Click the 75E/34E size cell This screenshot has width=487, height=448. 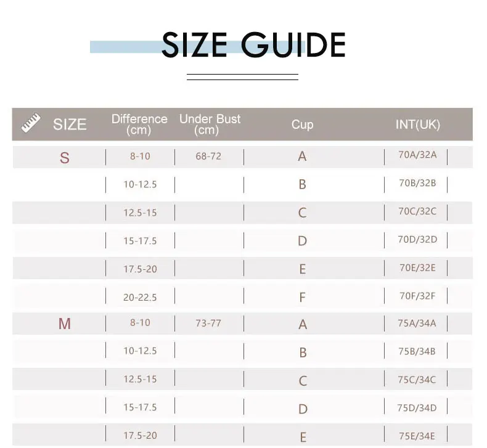click(417, 436)
